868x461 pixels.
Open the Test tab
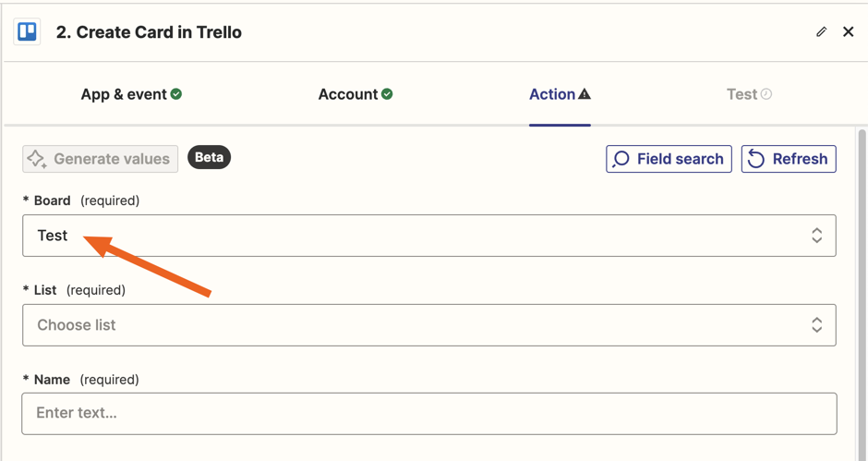pos(749,94)
